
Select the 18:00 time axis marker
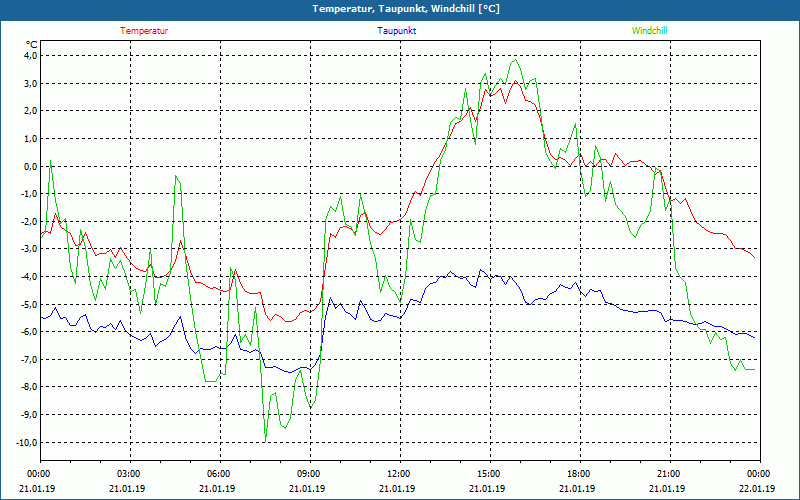(579, 474)
